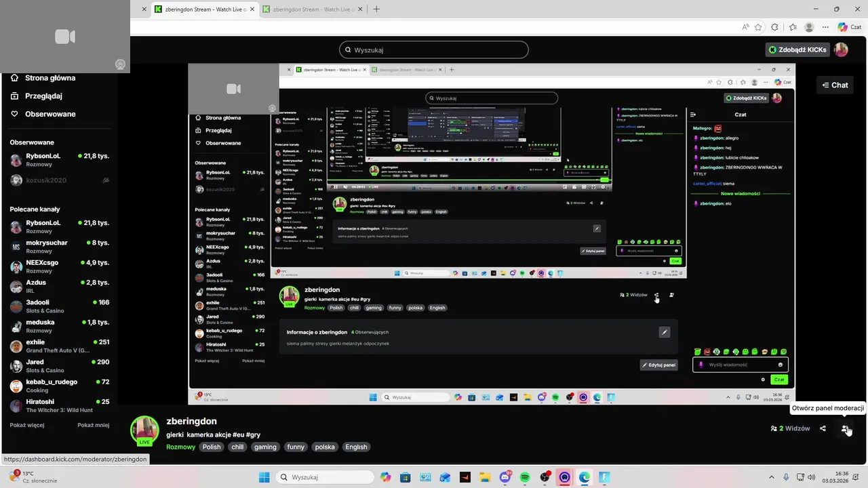Select the Polish tag on outer page
Screen dimensions: 868x488
point(212,447)
